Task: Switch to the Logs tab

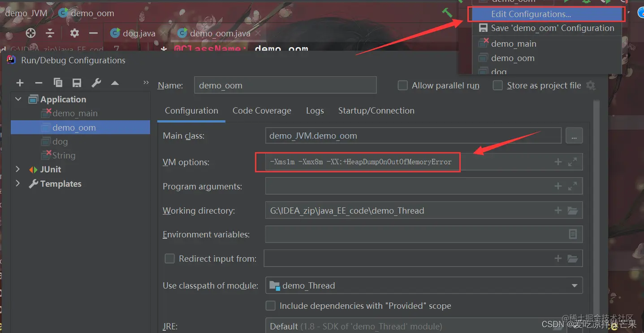Action: 315,110
